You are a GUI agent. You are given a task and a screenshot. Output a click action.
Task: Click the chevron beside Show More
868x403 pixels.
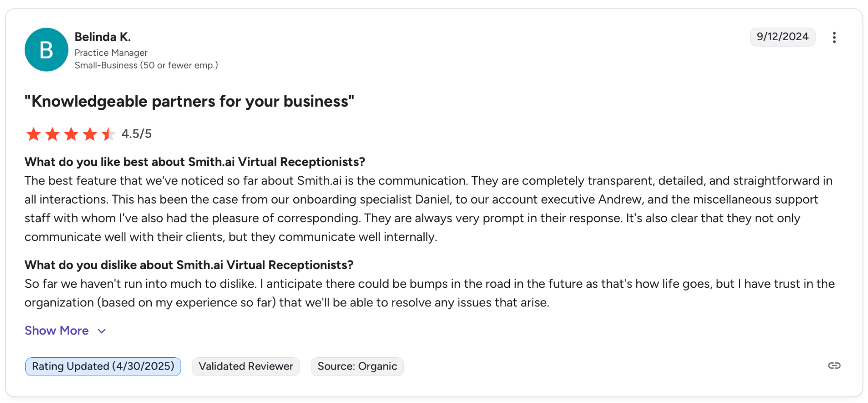click(x=102, y=331)
